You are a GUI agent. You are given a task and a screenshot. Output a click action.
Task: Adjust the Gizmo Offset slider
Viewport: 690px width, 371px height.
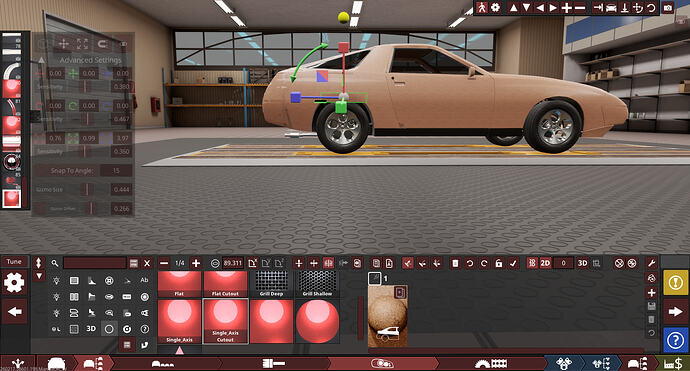(x=92, y=209)
